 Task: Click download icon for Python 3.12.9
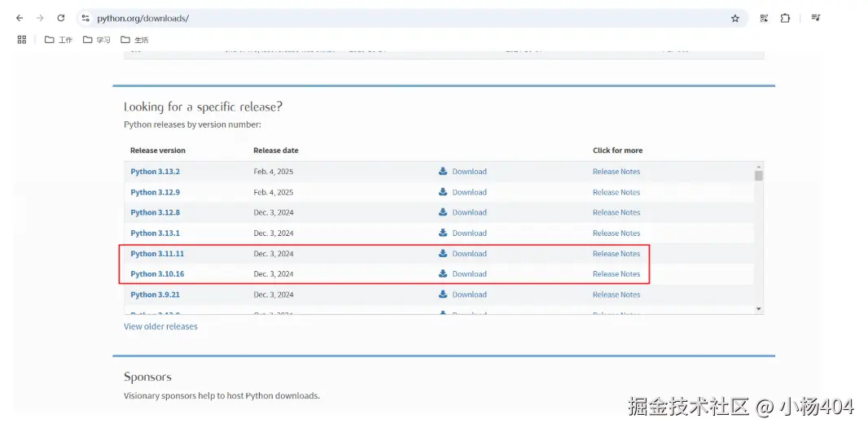443,192
